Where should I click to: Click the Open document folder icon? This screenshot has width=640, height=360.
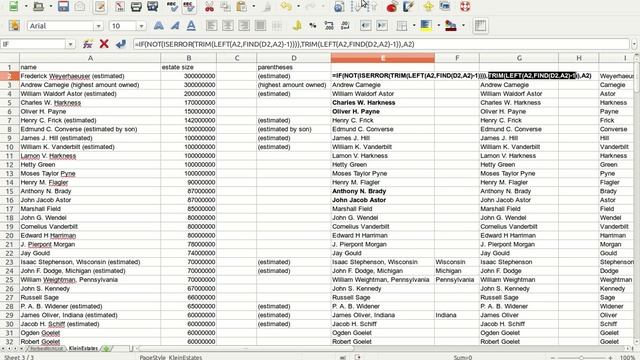tap(38, 6)
